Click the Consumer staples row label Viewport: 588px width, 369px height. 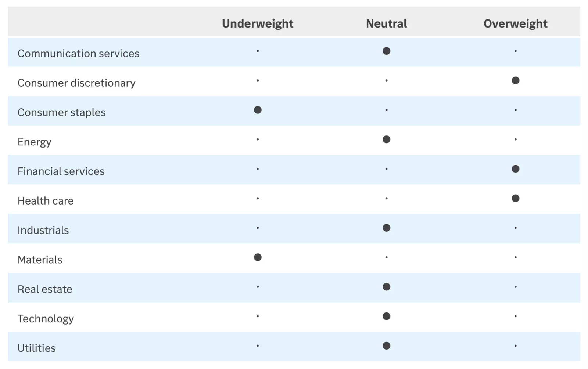click(61, 112)
